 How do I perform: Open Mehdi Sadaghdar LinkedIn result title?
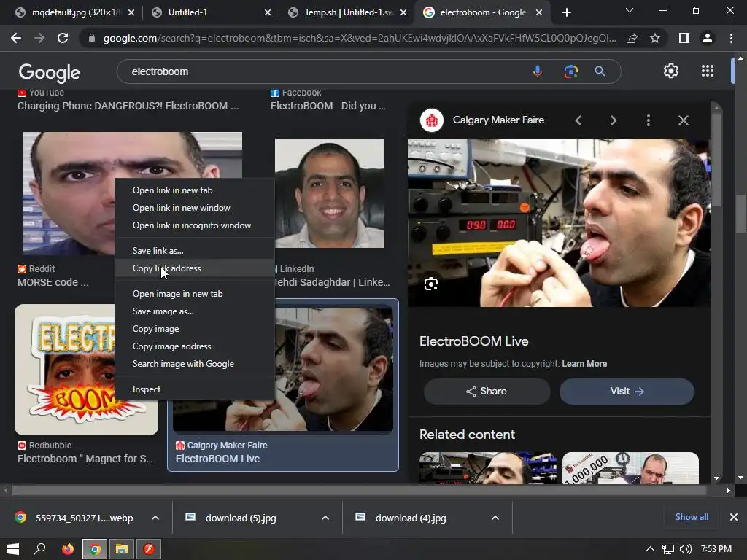(332, 282)
